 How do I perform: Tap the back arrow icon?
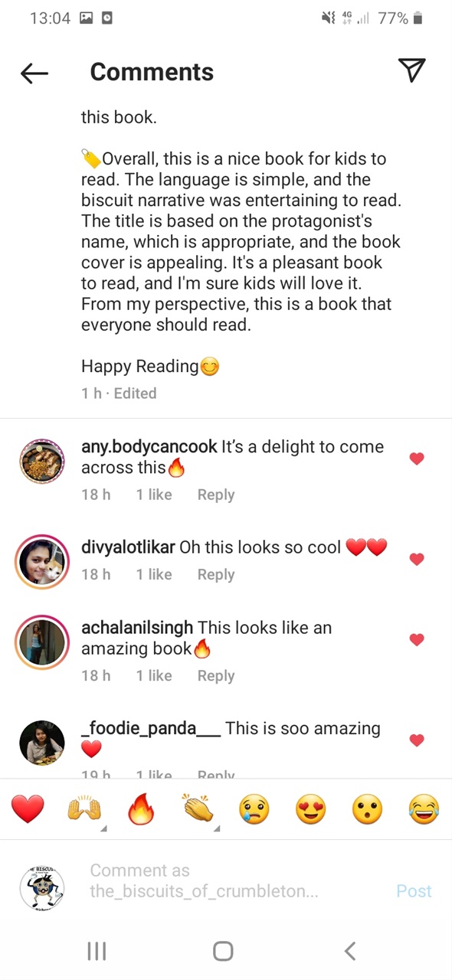pos(34,73)
